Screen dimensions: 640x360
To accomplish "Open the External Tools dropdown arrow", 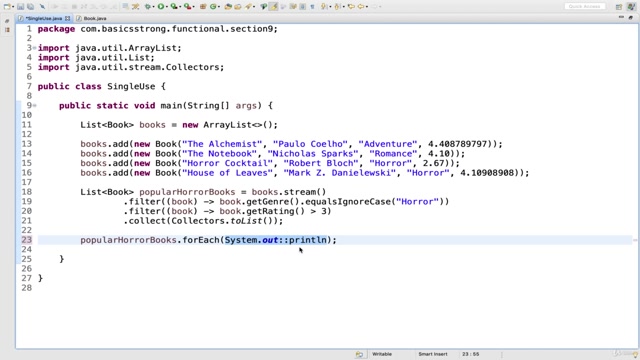I will tap(193, 7).
